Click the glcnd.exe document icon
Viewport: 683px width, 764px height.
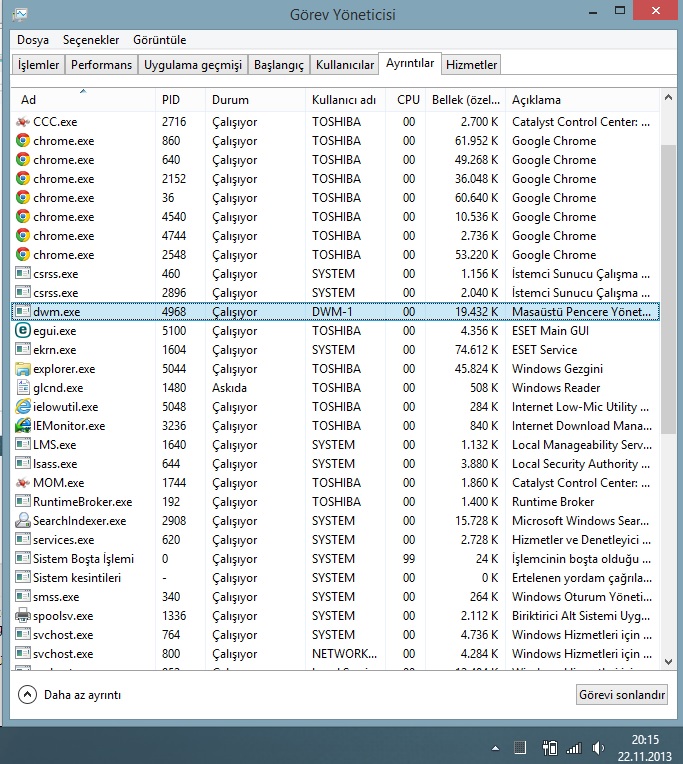click(x=23, y=388)
